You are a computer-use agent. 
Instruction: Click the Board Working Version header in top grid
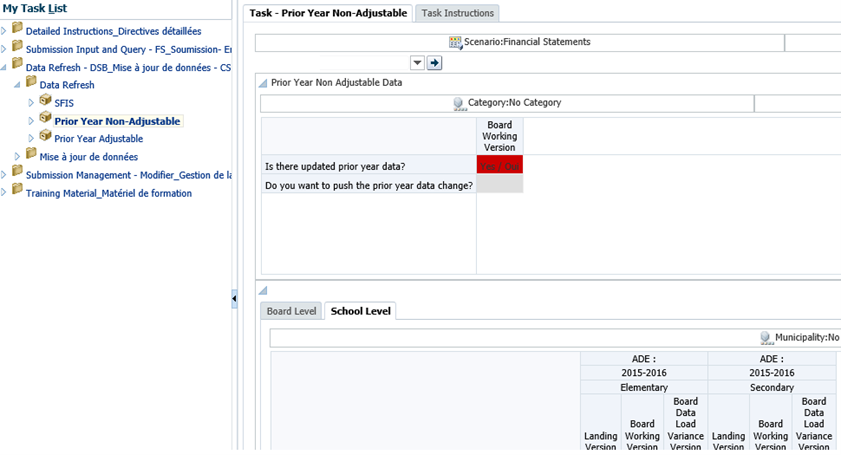click(x=499, y=136)
